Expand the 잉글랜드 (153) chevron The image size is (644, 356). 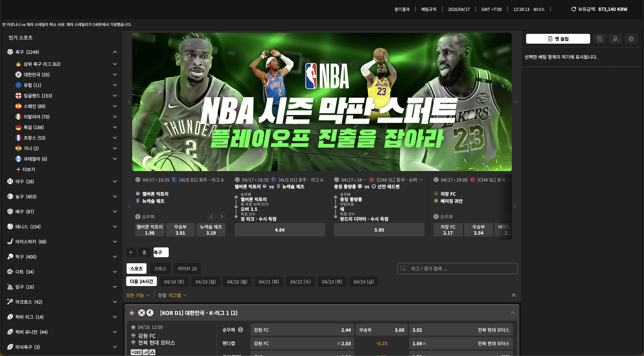(x=115, y=96)
